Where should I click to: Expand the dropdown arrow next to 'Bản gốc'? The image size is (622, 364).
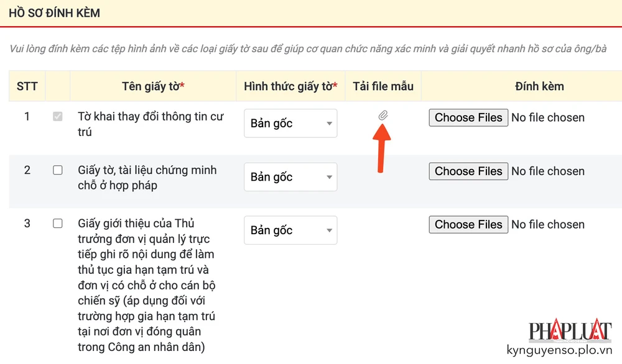click(329, 124)
